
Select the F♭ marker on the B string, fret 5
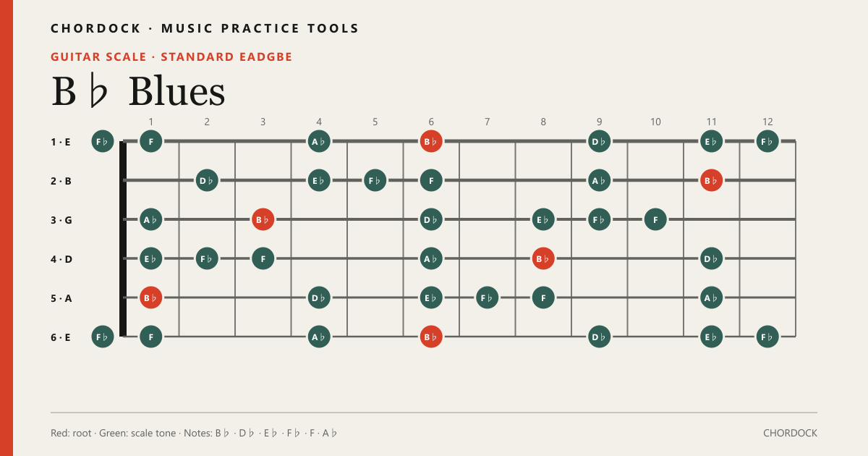375,180
